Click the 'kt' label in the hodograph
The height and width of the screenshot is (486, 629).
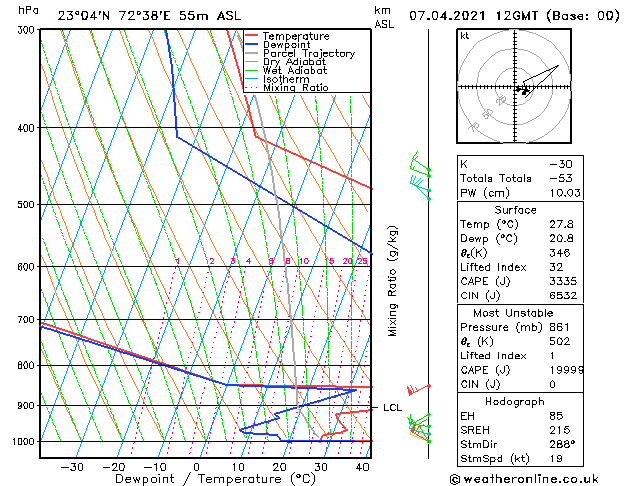coord(465,36)
